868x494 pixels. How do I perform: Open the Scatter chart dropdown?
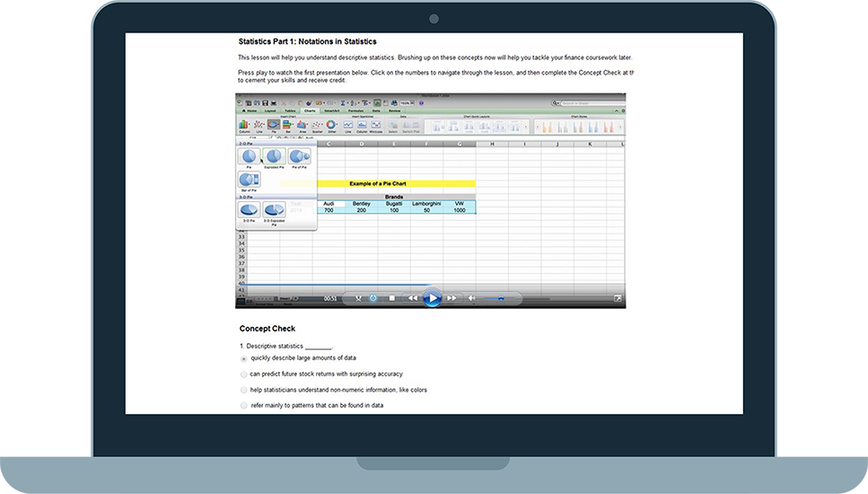pos(317,126)
